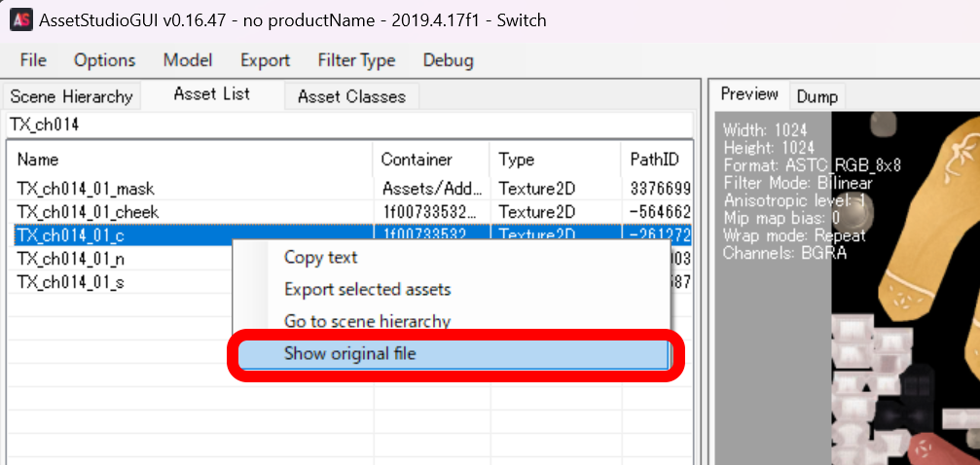The height and width of the screenshot is (465, 980).
Task: Click the Assets/Add... container cell
Action: [432, 189]
